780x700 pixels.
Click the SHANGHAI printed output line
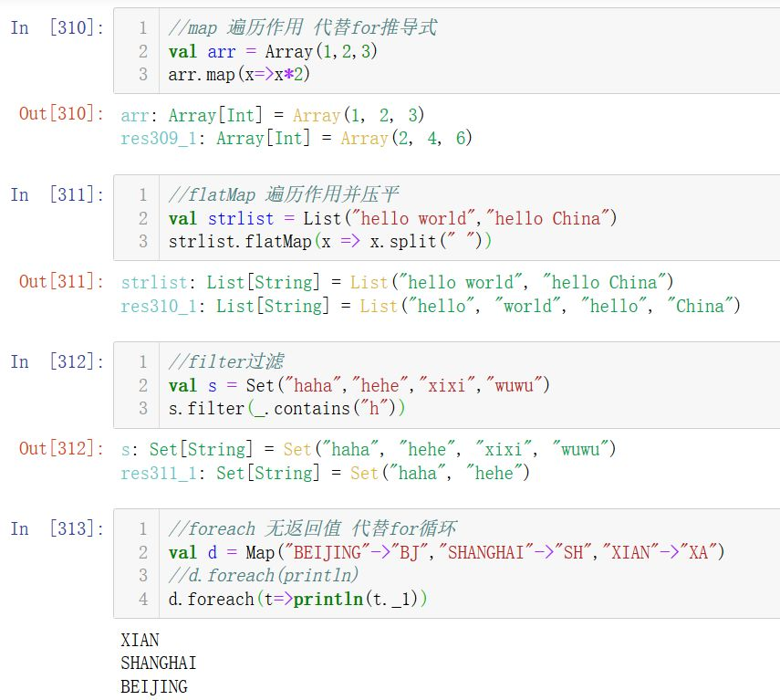[x=159, y=663]
